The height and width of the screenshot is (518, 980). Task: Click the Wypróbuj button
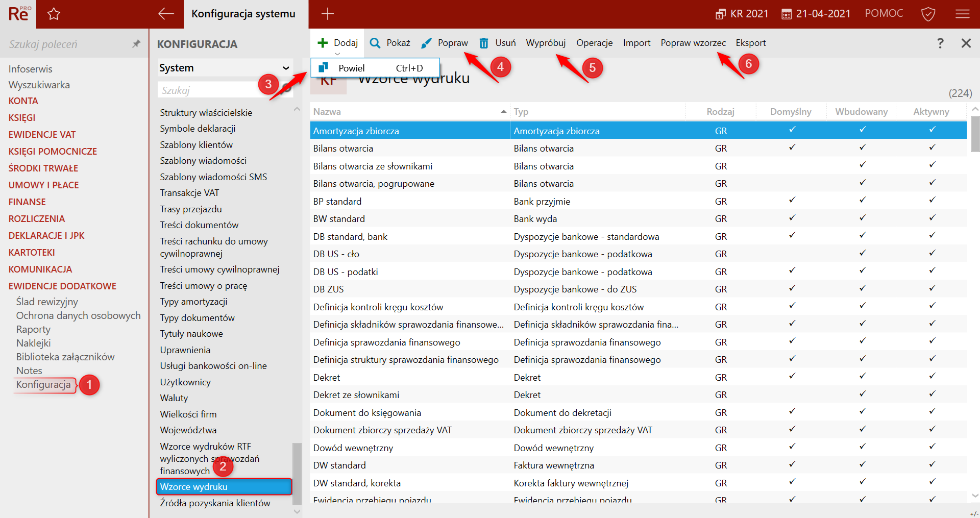(x=546, y=43)
